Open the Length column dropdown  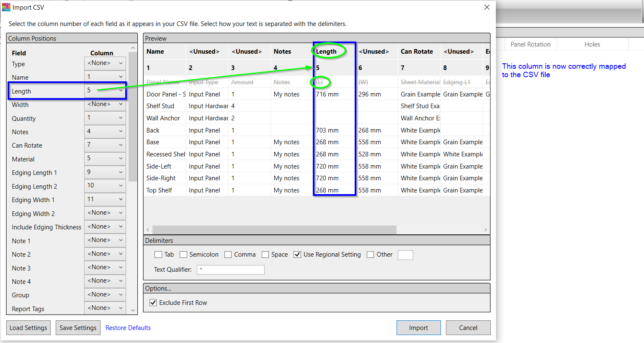tap(105, 90)
